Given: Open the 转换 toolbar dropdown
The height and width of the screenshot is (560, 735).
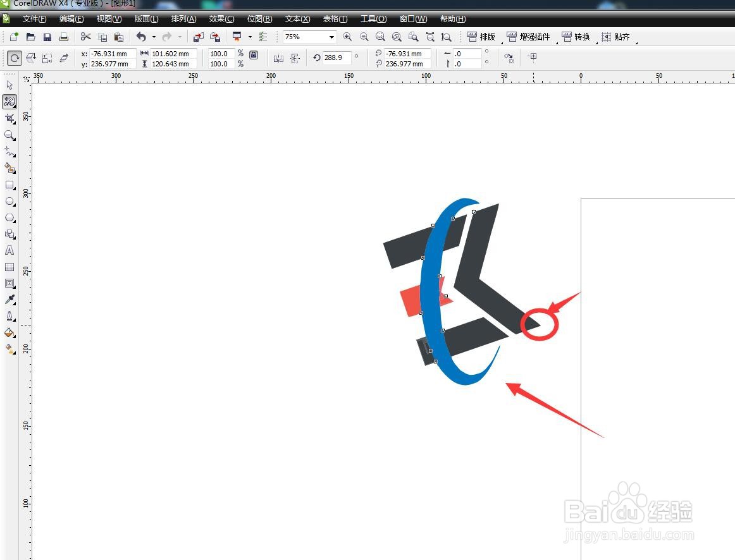Looking at the screenshot, I should coord(576,37).
